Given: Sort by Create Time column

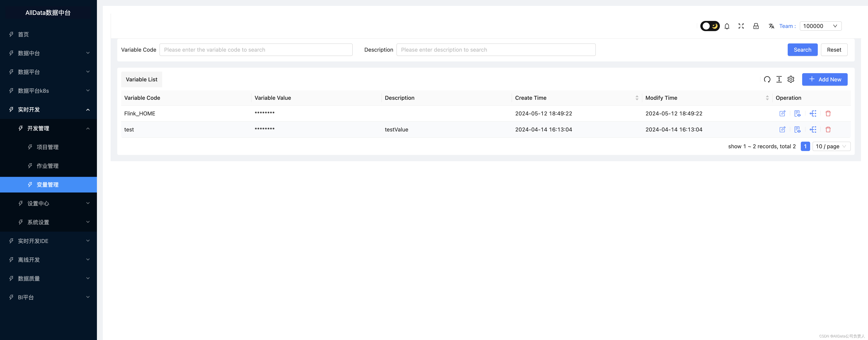Looking at the screenshot, I should (x=637, y=98).
